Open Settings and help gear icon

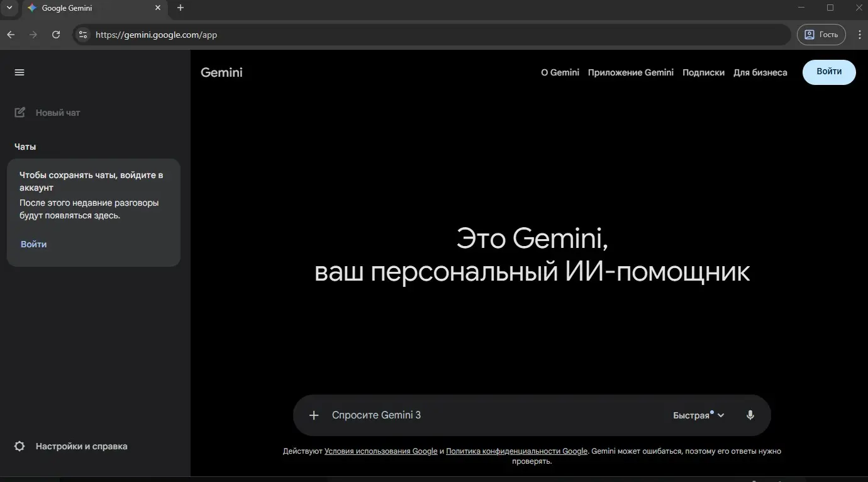[x=19, y=446]
